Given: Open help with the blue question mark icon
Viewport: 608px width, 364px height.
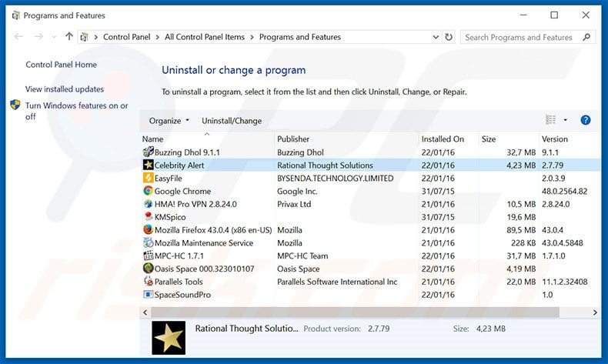Looking at the screenshot, I should pyautogui.click(x=586, y=120).
